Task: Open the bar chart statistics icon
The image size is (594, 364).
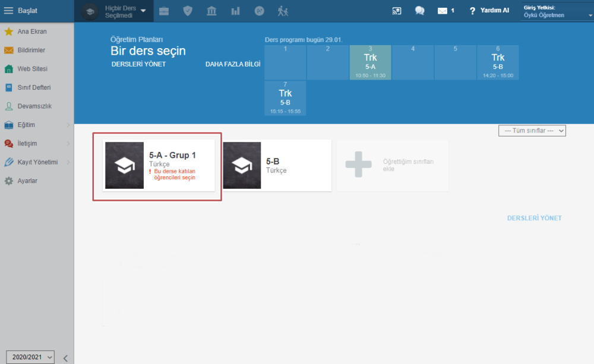Action: point(235,11)
